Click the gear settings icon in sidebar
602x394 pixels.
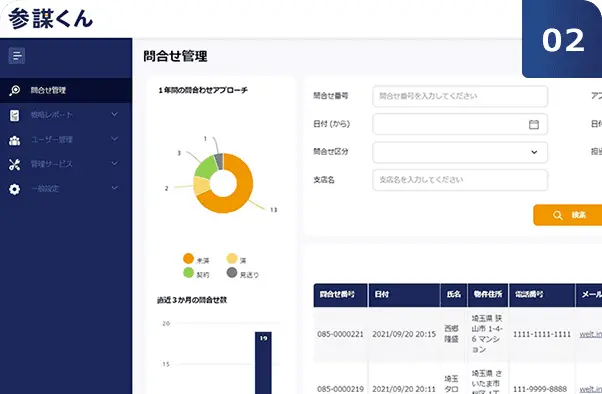15,189
